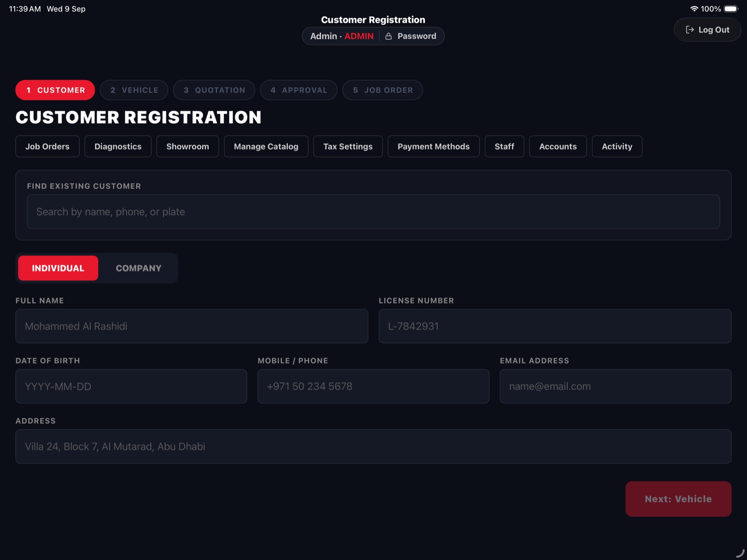The image size is (747, 560).
Task: Go to step 1 CUSTOMER
Action: 55,90
